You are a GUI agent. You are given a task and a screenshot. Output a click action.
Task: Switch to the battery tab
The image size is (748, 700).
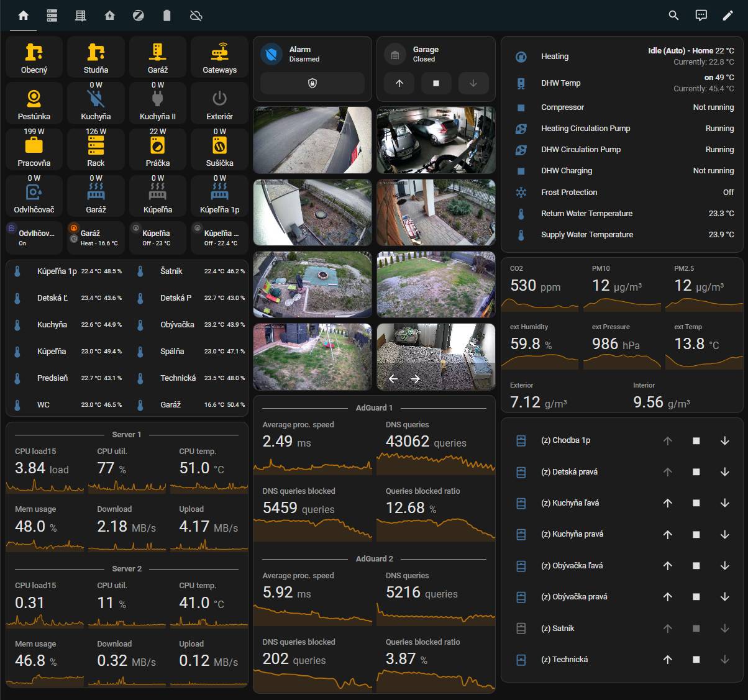(166, 16)
